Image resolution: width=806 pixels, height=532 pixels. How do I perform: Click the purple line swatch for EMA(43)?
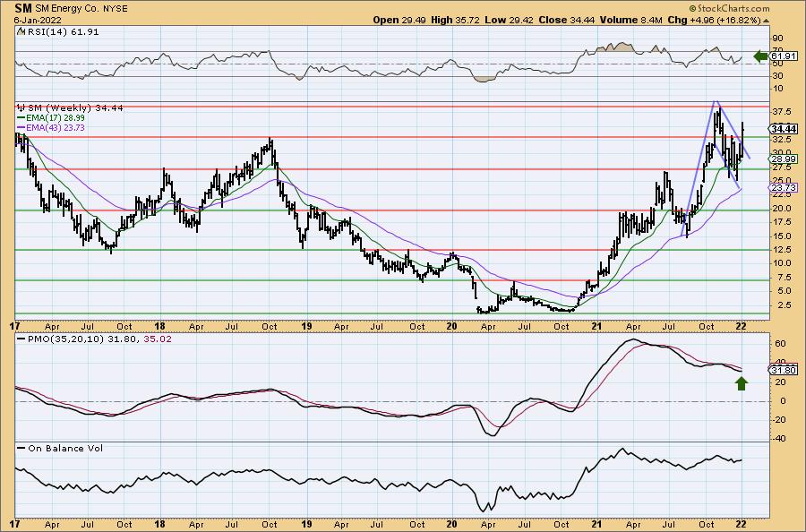click(21, 127)
